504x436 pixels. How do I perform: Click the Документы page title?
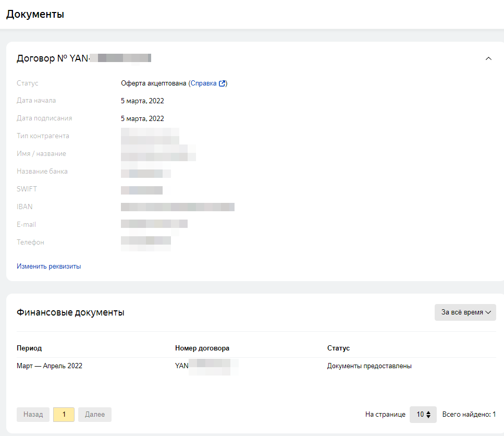tap(35, 15)
